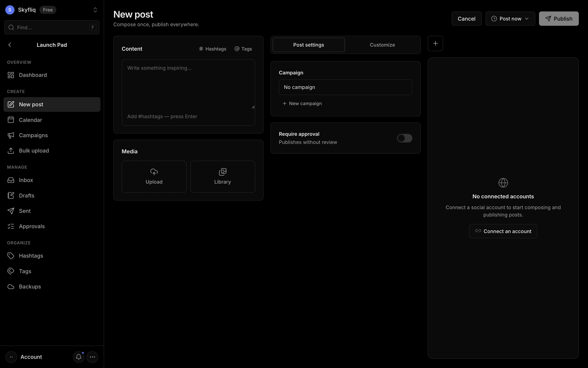This screenshot has width=588, height=368.
Task: Open the more options ellipsis menu
Action: point(92,357)
